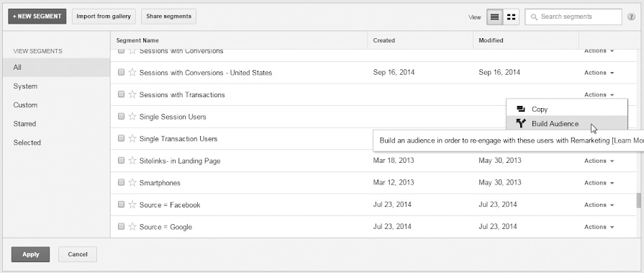This screenshot has width=644, height=273.
Task: Click Import from gallery button
Action: coord(104,17)
